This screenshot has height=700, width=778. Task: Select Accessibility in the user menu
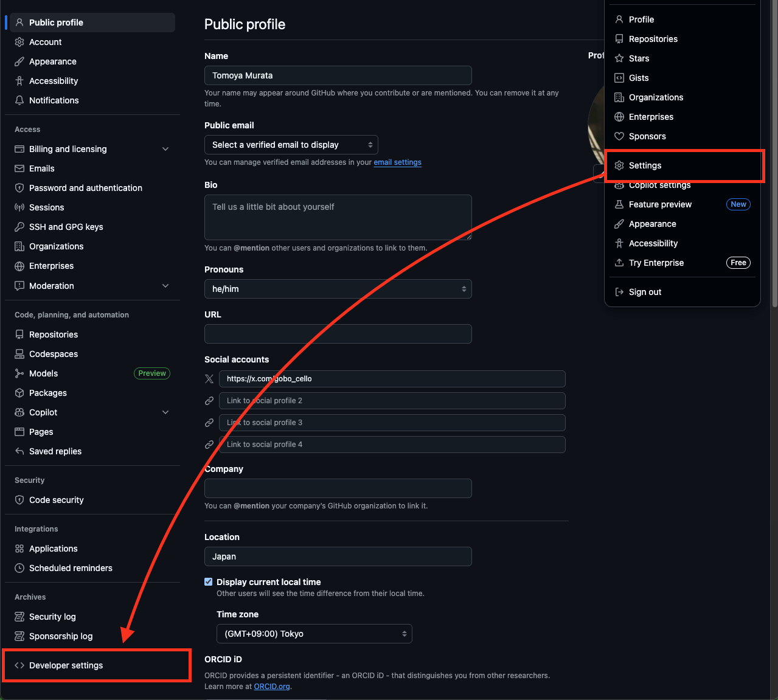(x=682, y=243)
